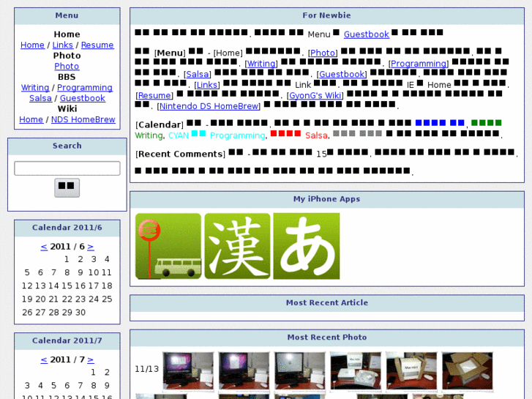The image size is (532, 399).
Task: Click [Guestbook] bracketed link in For Newbie text
Action: coord(342,74)
